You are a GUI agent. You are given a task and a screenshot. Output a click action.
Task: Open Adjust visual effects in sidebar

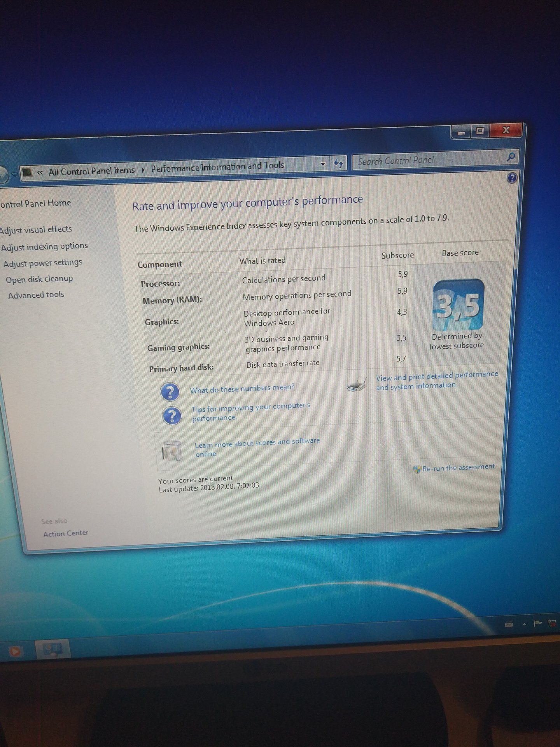coord(36,230)
